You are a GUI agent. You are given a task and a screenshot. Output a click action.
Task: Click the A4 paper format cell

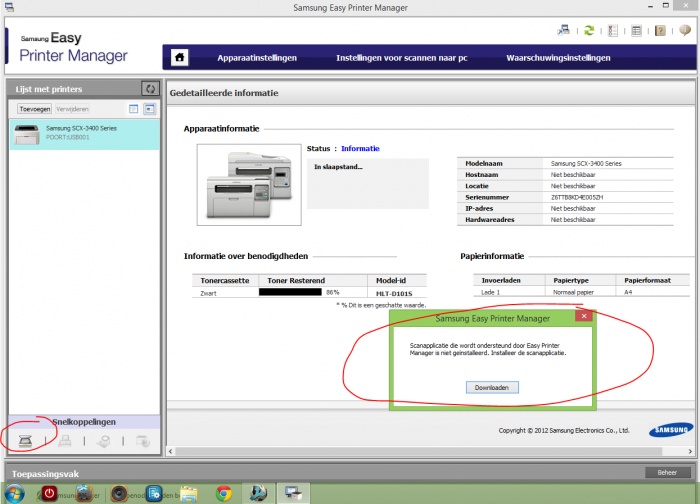click(628, 292)
